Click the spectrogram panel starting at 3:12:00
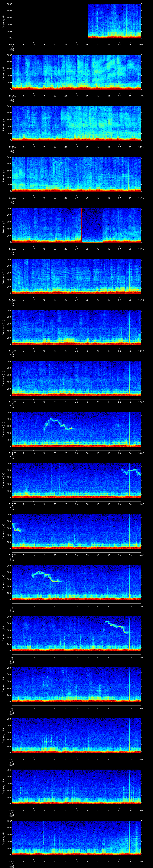The height and width of the screenshot is (868, 153). [77, 174]
